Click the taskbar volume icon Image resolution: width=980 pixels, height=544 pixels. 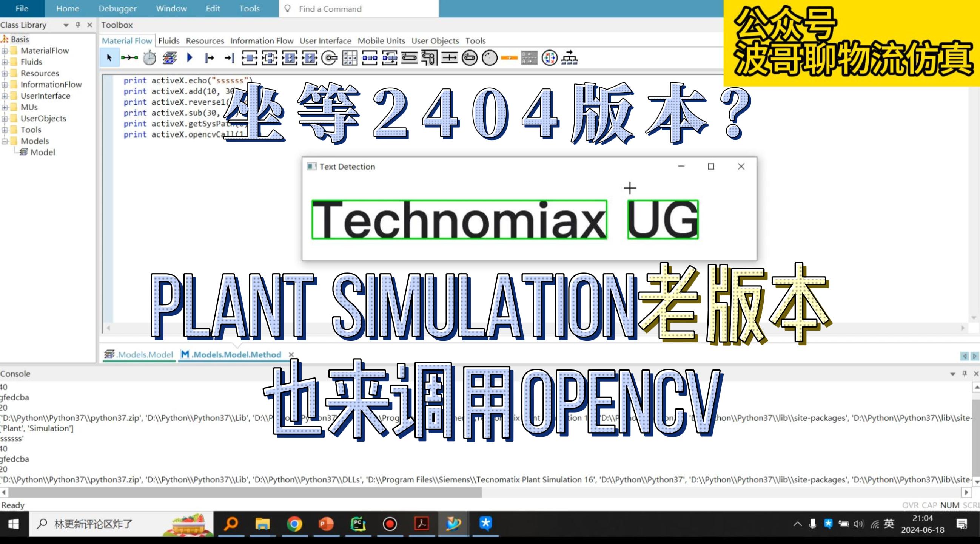click(x=858, y=524)
